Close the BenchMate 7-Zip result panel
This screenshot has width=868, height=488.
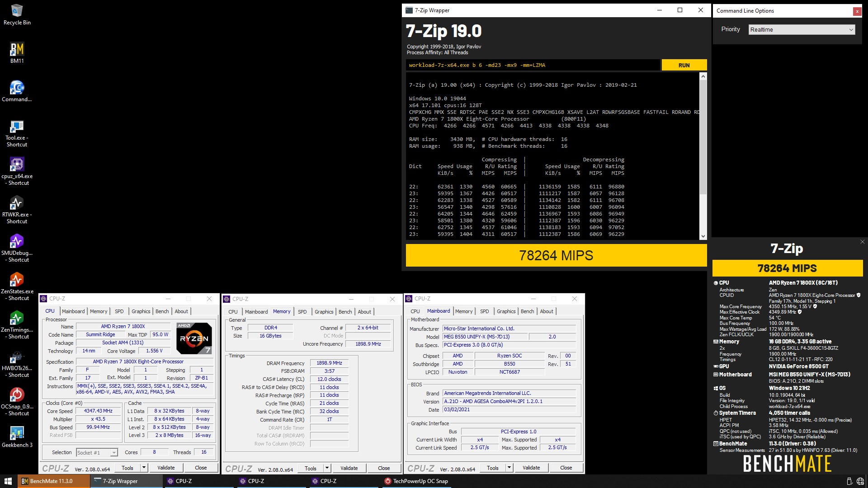point(862,242)
